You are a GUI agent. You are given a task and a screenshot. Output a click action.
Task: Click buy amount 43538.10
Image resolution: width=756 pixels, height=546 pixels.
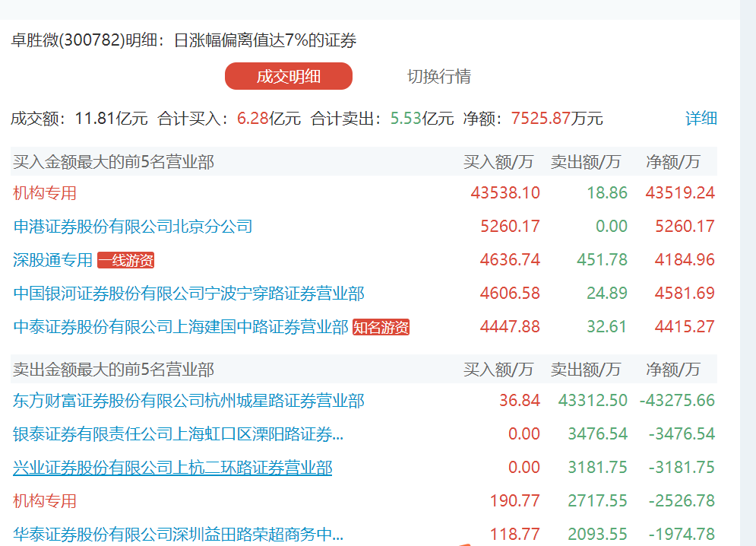pyautogui.click(x=505, y=193)
